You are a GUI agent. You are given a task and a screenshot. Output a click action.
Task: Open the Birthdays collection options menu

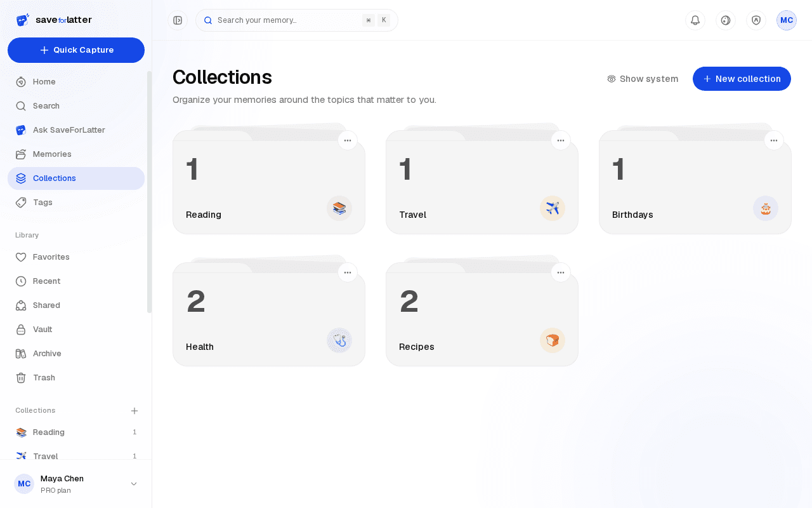point(774,140)
